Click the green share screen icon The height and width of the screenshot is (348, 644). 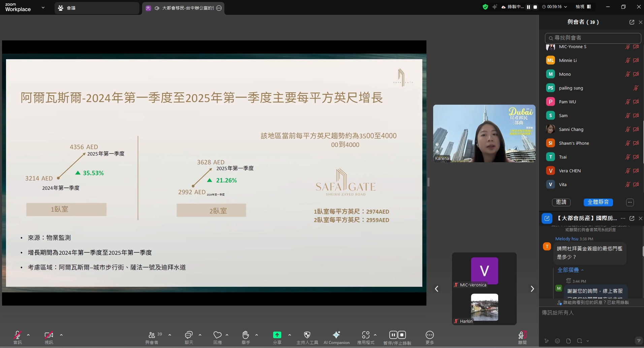click(277, 335)
